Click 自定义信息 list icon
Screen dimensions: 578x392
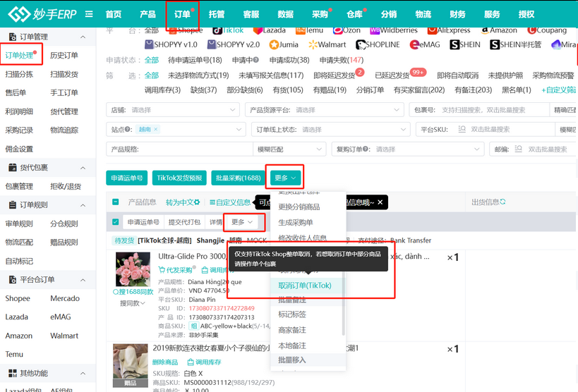coord(212,202)
